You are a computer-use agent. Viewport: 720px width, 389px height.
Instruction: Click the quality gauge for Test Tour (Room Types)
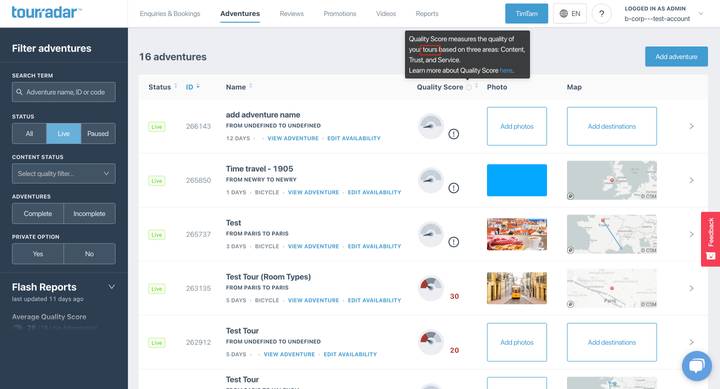coord(431,288)
